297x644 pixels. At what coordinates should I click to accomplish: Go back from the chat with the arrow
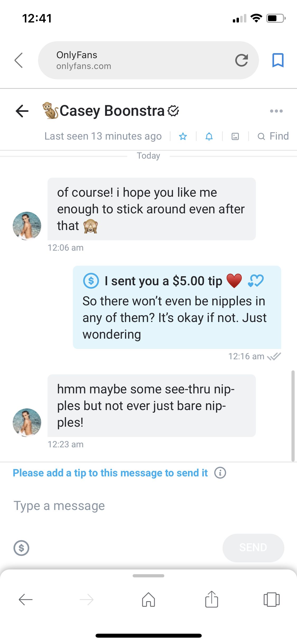click(22, 111)
